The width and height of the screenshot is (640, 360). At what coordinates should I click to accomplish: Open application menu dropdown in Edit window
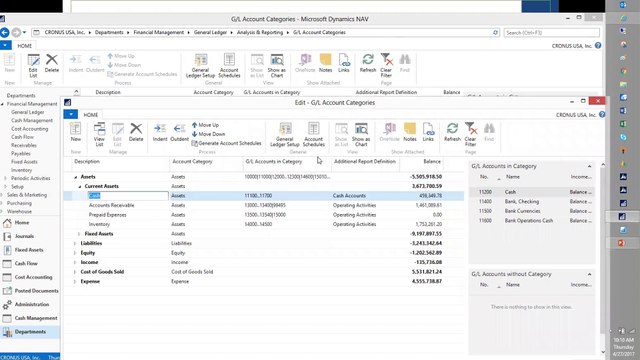[x=71, y=115]
